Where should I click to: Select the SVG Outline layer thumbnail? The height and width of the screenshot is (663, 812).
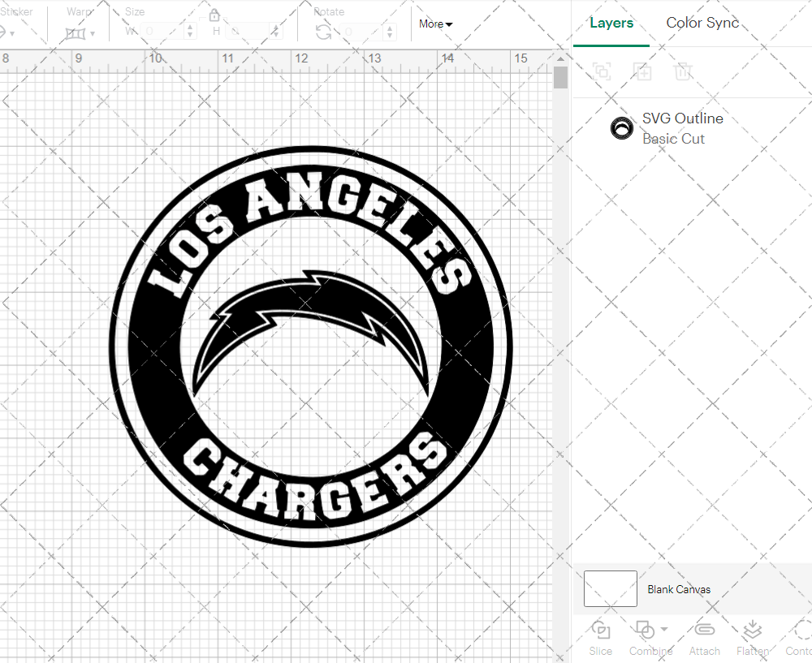(621, 128)
